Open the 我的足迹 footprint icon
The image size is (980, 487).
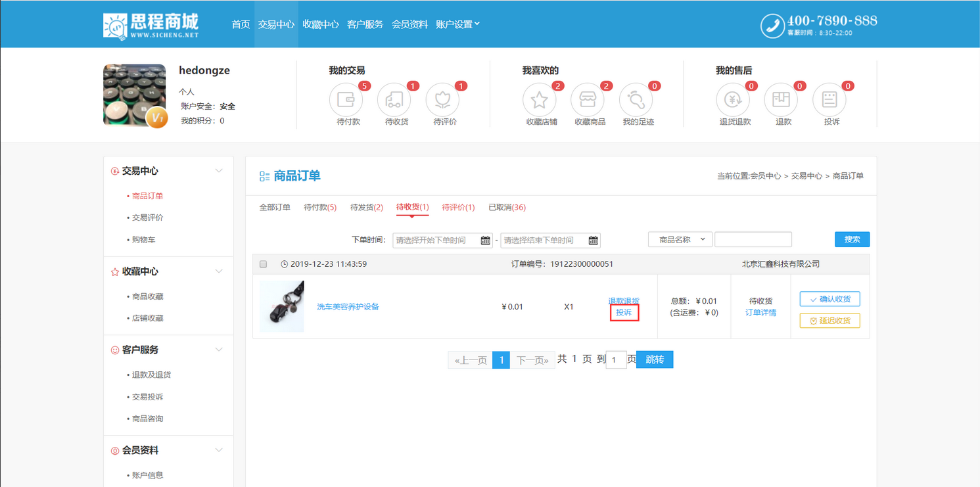pyautogui.click(x=636, y=100)
